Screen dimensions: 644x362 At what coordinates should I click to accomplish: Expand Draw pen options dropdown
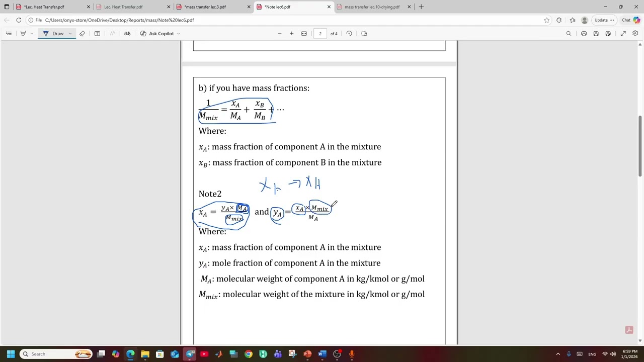[x=70, y=34]
